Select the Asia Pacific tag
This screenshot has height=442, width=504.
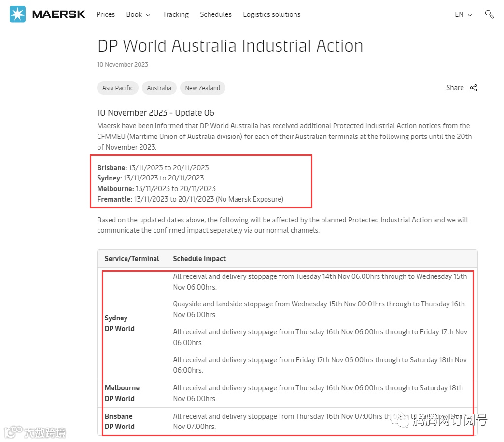[x=118, y=88]
